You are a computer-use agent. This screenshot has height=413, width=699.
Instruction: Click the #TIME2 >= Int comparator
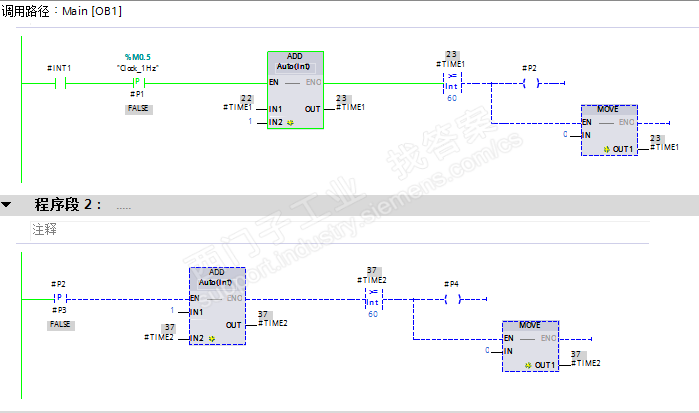(x=374, y=299)
